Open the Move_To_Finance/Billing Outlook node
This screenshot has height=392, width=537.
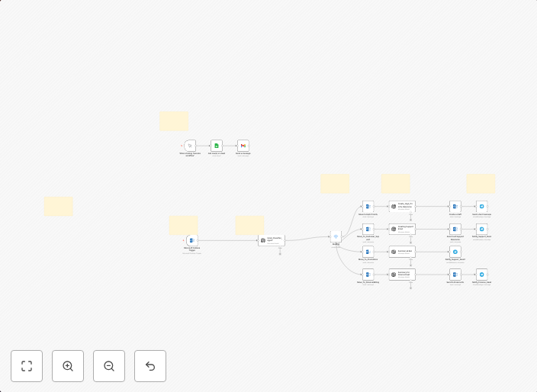[368, 274]
